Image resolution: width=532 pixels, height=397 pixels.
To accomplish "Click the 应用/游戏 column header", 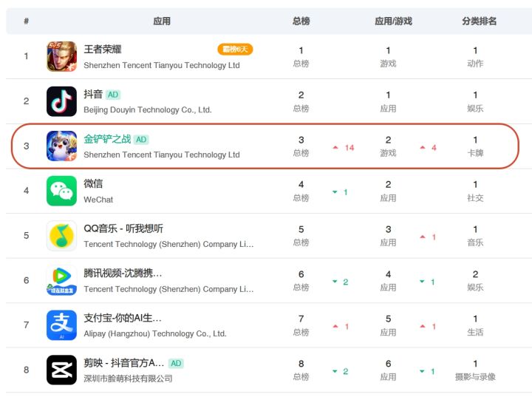I will (x=393, y=21).
